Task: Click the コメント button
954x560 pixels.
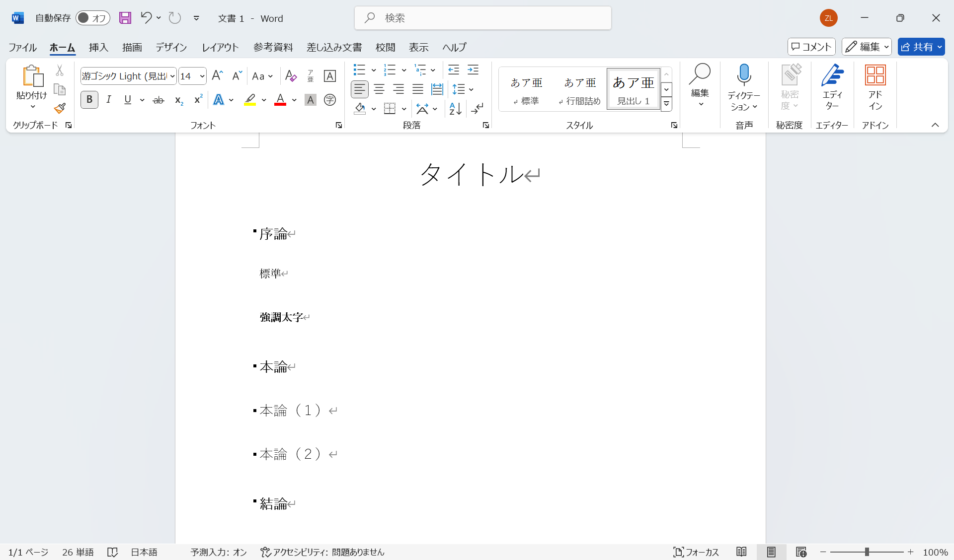Action: tap(811, 47)
